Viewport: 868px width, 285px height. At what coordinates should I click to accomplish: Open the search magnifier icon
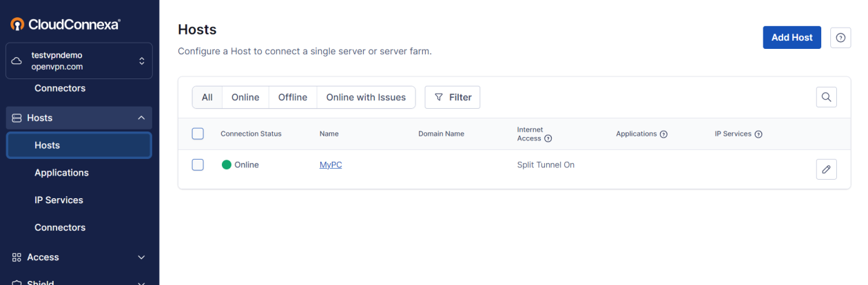pos(826,97)
